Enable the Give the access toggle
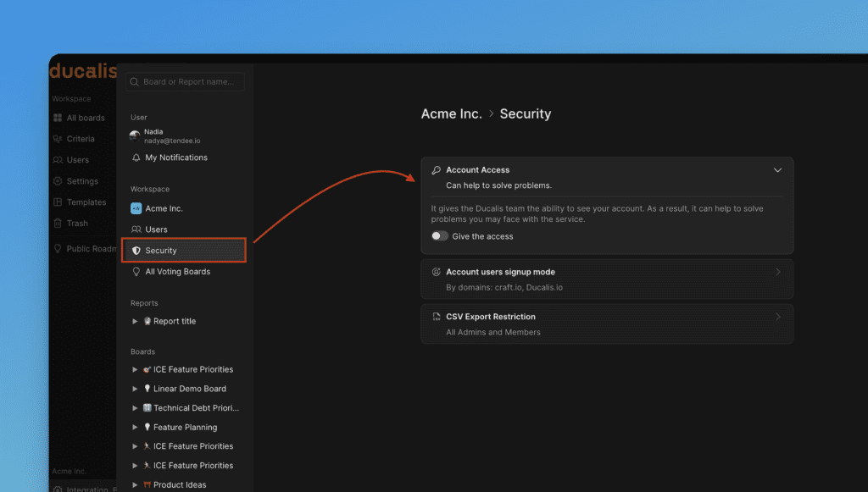The image size is (868, 492). [439, 236]
